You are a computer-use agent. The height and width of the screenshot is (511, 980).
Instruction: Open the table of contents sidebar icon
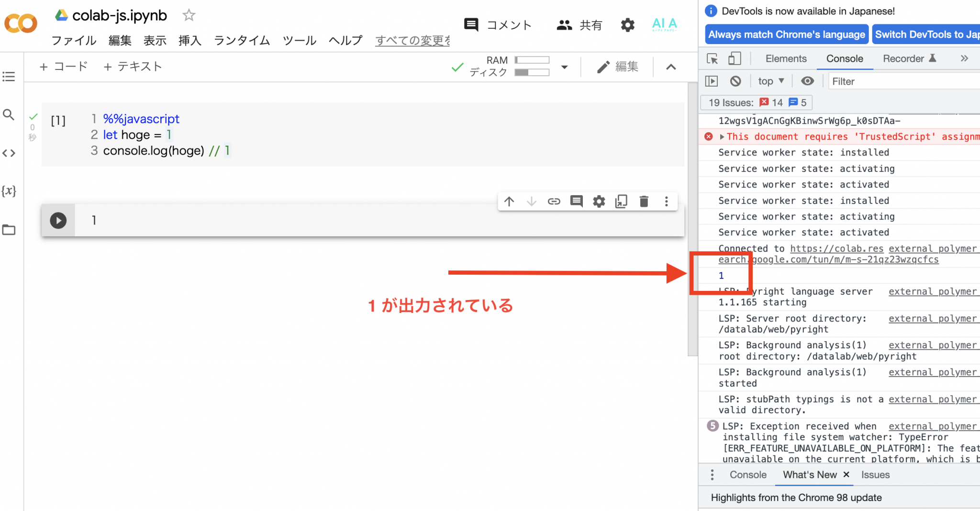click(x=9, y=77)
